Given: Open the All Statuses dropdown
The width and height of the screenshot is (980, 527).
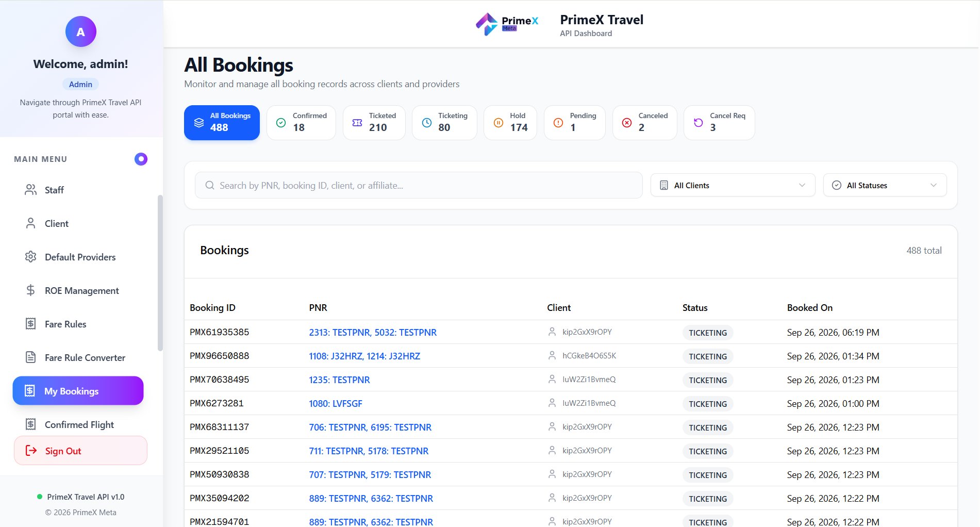Looking at the screenshot, I should pyautogui.click(x=885, y=185).
